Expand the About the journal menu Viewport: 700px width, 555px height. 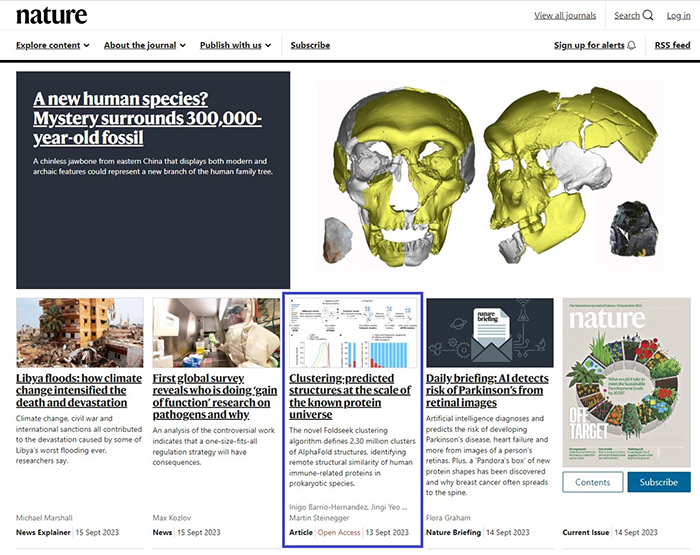point(145,45)
